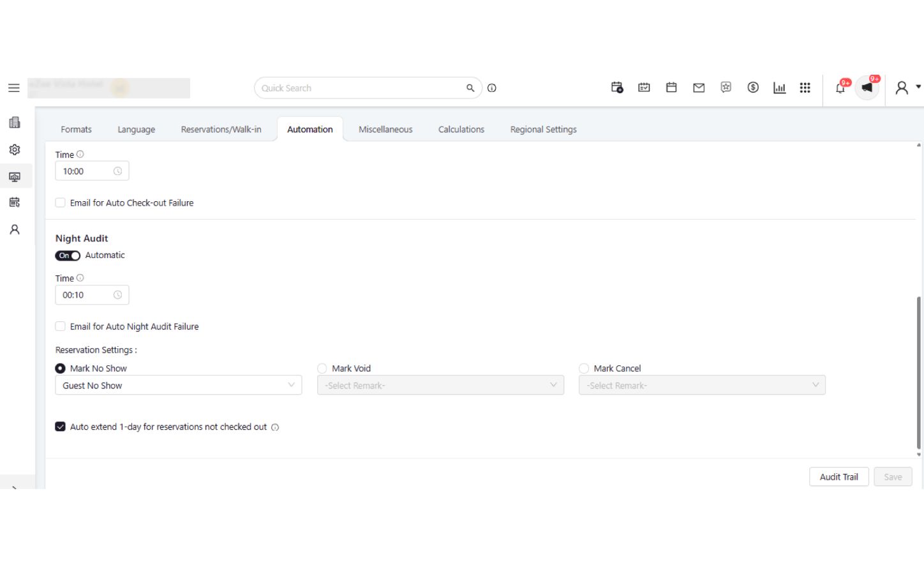Viewport: 924px width, 578px height.
Task: Uncheck Auto extend 1-day for reservations
Action: (61, 427)
